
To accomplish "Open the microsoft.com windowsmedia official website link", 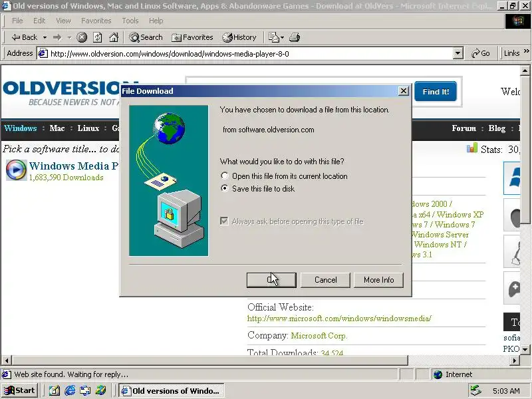I will [339, 319].
